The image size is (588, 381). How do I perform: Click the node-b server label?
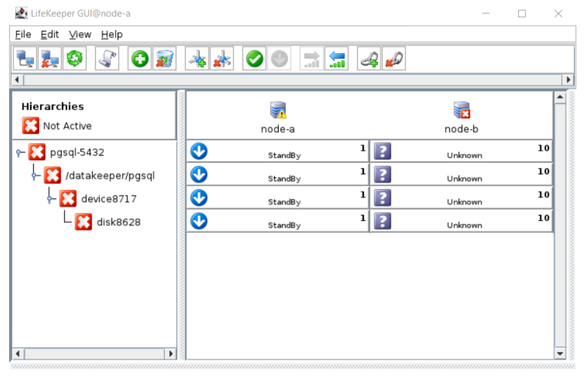[x=461, y=129]
